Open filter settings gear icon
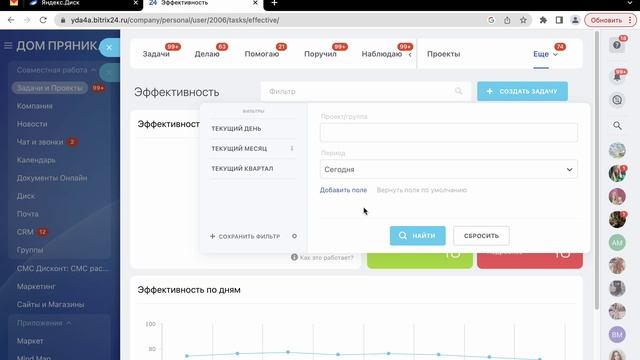 [294, 236]
